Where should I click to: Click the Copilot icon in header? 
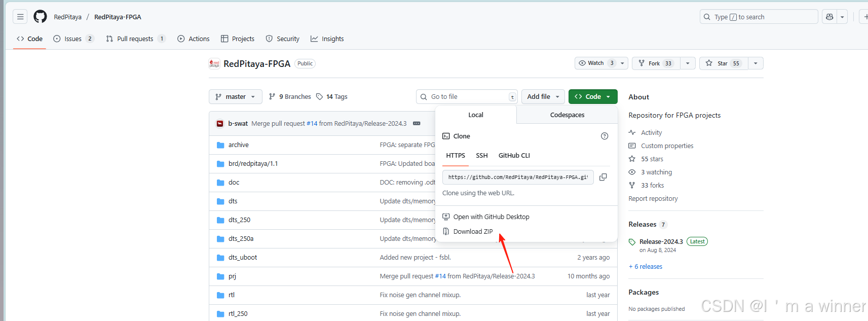pyautogui.click(x=829, y=17)
